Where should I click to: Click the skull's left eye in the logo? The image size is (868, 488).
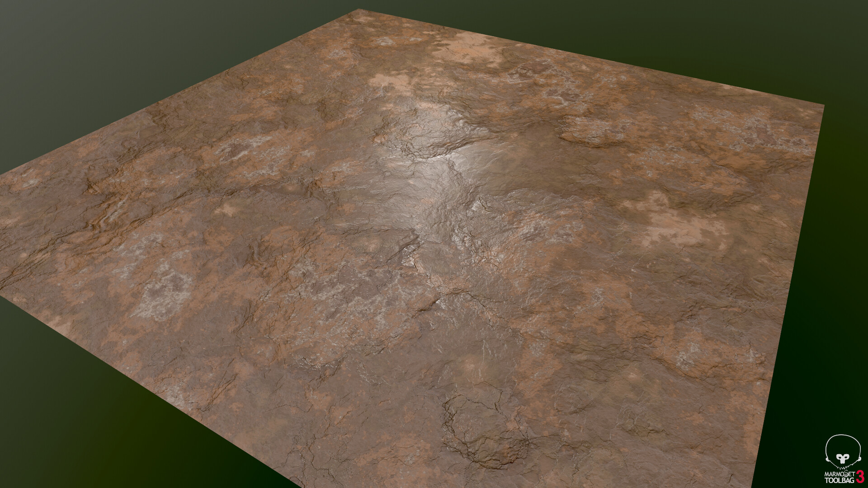[840, 457]
